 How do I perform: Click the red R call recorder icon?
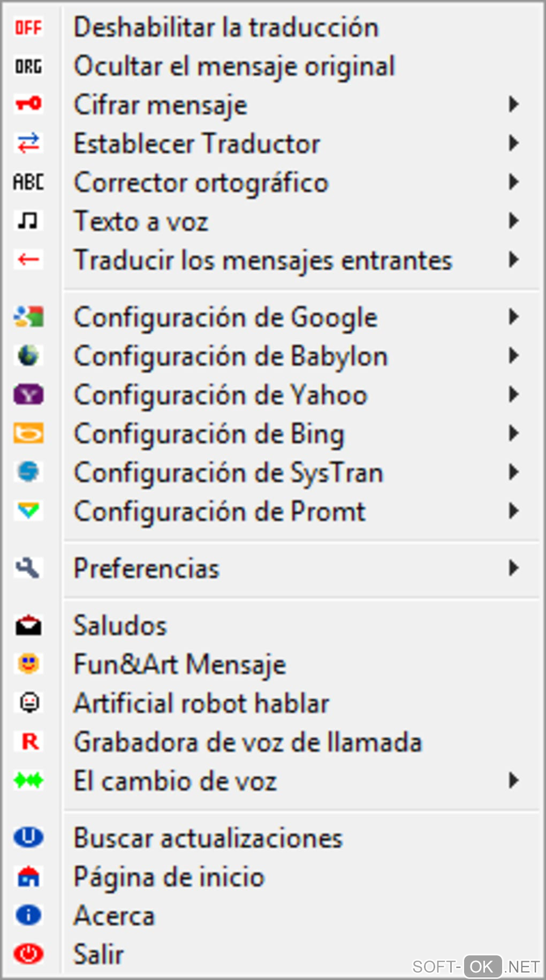[29, 742]
